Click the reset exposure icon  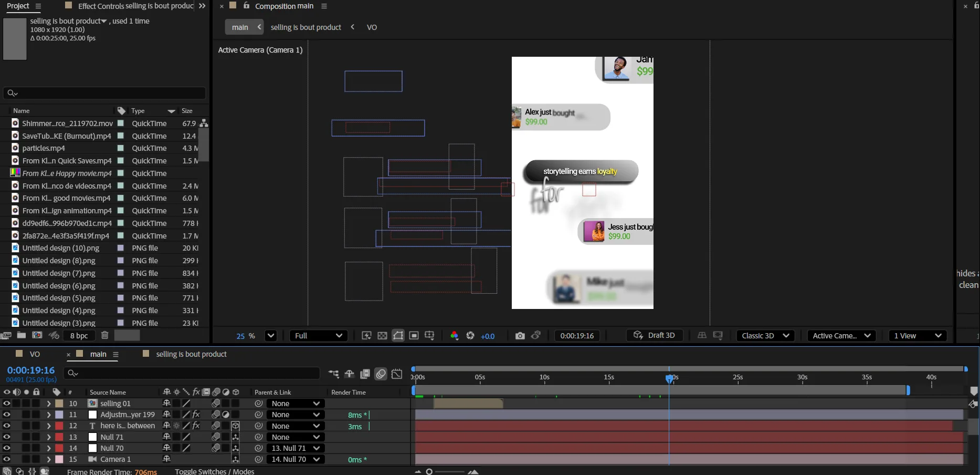coord(470,336)
